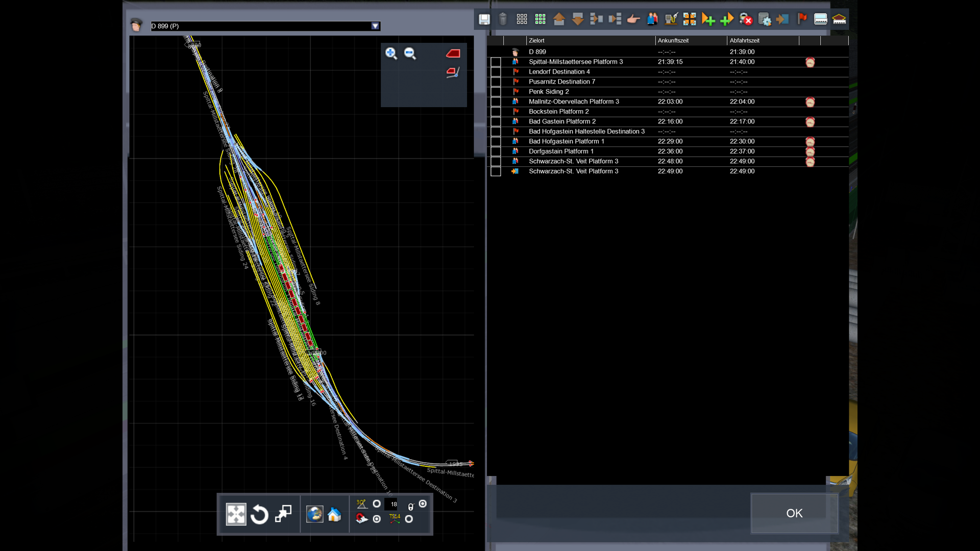Select the four-way move tool
The image size is (980, 551).
[x=236, y=514]
